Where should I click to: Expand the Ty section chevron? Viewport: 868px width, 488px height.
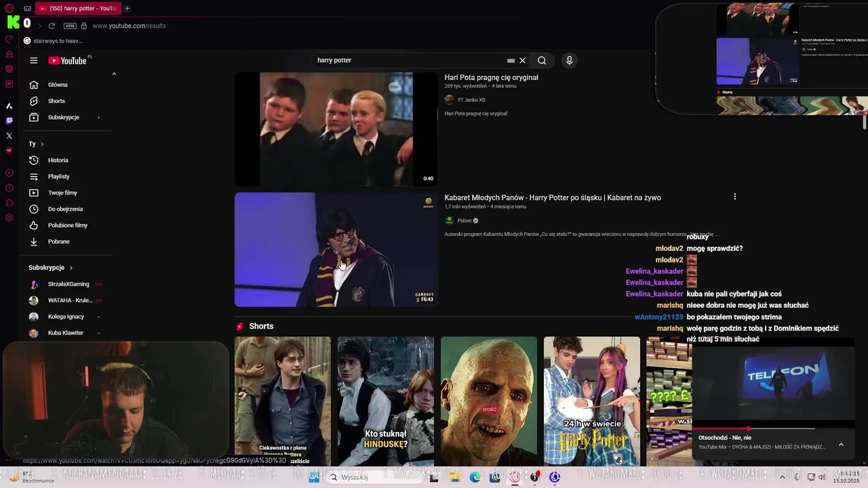[x=42, y=144]
